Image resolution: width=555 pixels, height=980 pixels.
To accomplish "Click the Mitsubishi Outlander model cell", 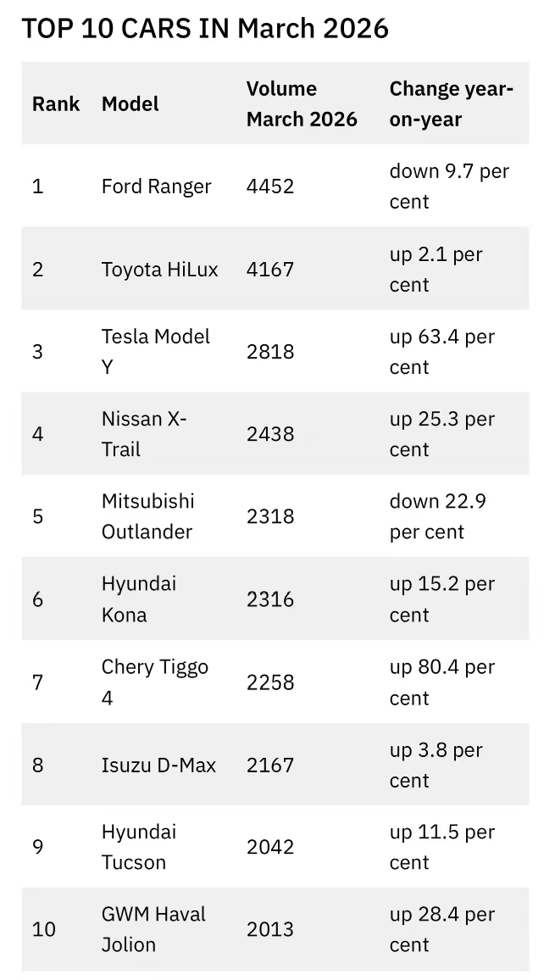I will [x=148, y=516].
